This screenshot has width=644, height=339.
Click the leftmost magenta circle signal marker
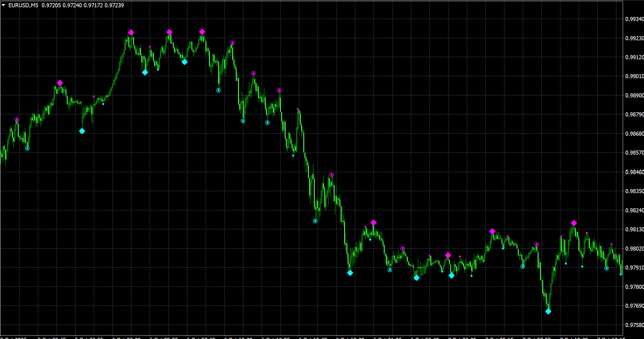coord(17,120)
